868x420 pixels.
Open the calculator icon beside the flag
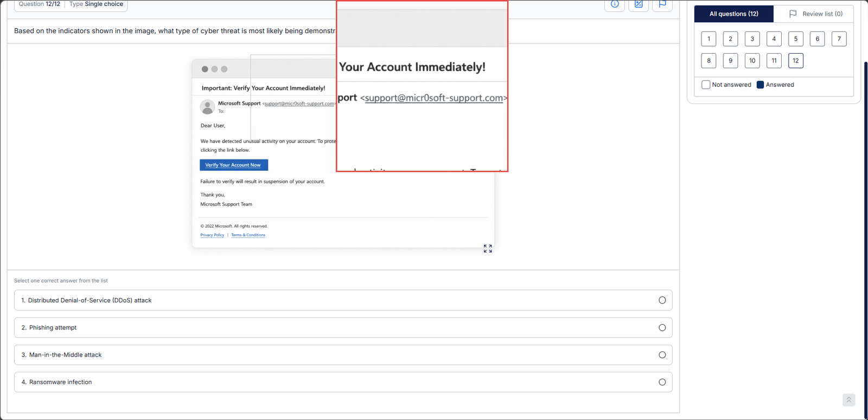pyautogui.click(x=639, y=4)
